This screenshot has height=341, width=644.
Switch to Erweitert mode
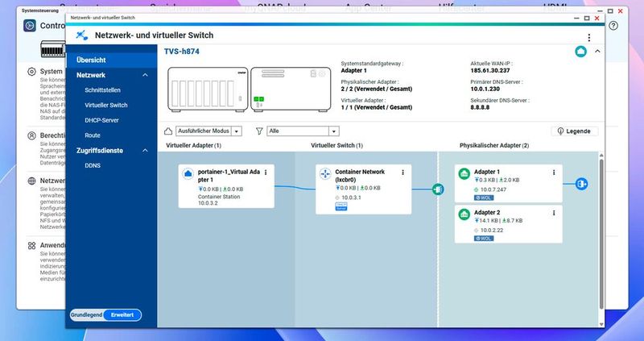[122, 315]
